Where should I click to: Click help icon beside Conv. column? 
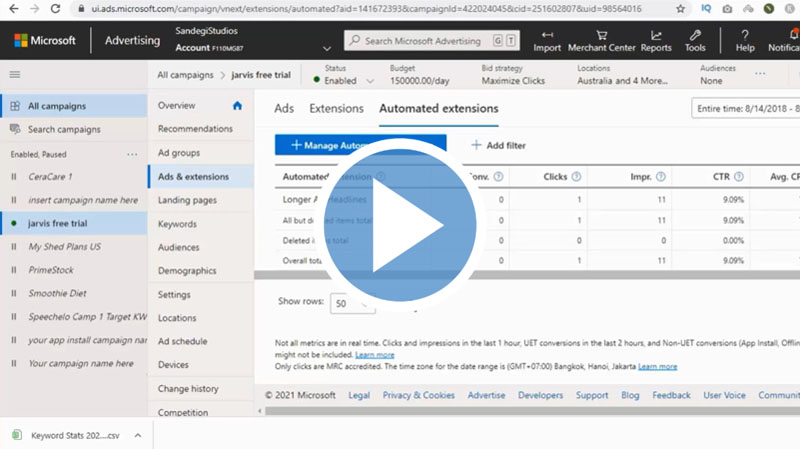click(x=498, y=177)
